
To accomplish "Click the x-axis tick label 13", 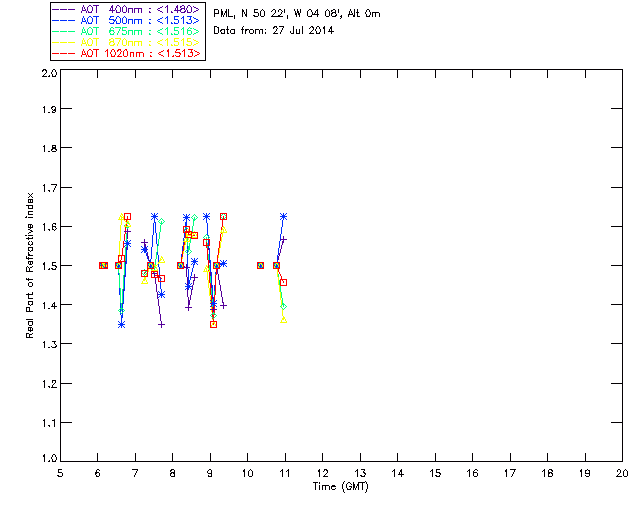I will [x=360, y=473].
